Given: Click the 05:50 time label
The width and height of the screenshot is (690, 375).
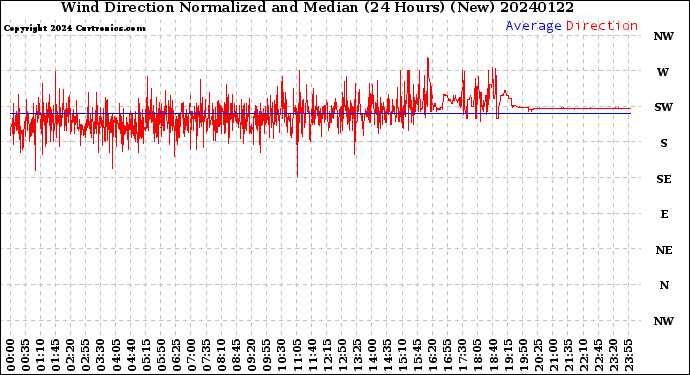Looking at the screenshot, I should click(161, 355).
